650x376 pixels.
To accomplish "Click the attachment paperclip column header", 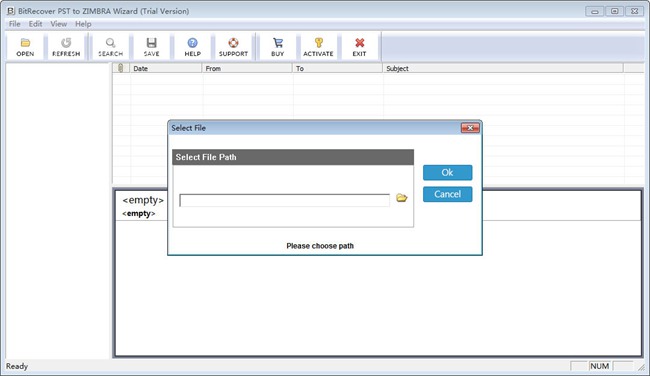I will pyautogui.click(x=121, y=68).
